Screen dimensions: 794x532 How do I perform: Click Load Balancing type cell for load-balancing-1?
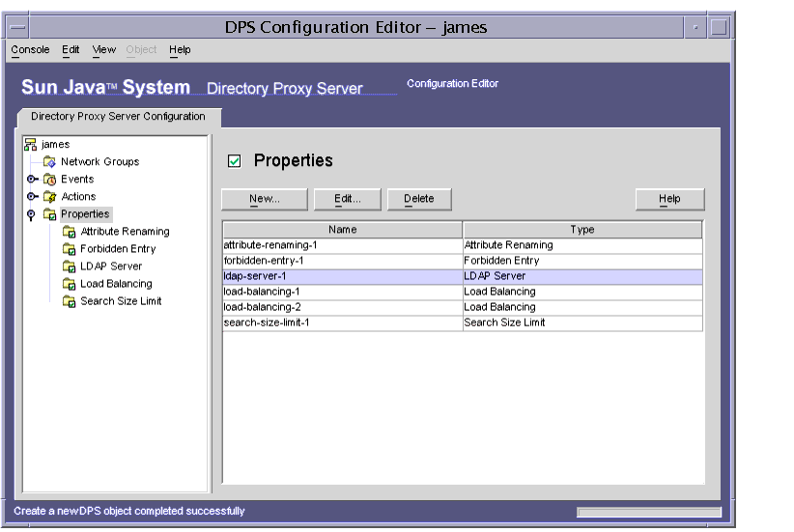pyautogui.click(x=582, y=292)
